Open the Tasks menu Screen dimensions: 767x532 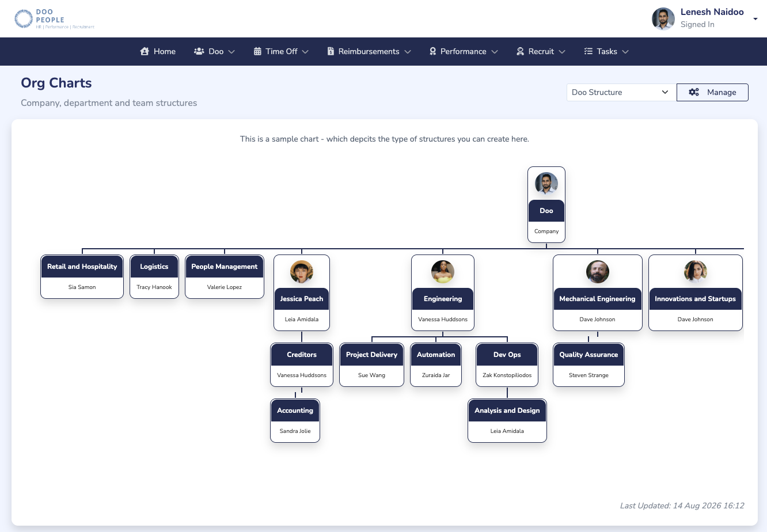pos(606,51)
